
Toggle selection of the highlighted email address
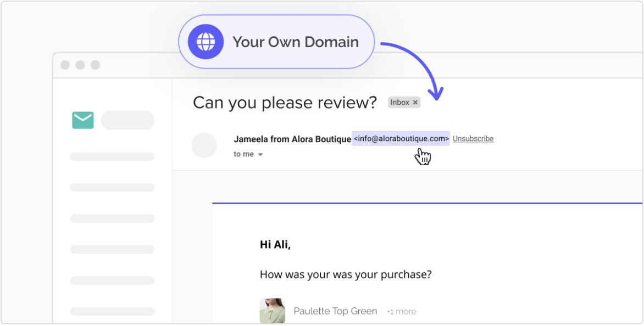click(x=401, y=138)
